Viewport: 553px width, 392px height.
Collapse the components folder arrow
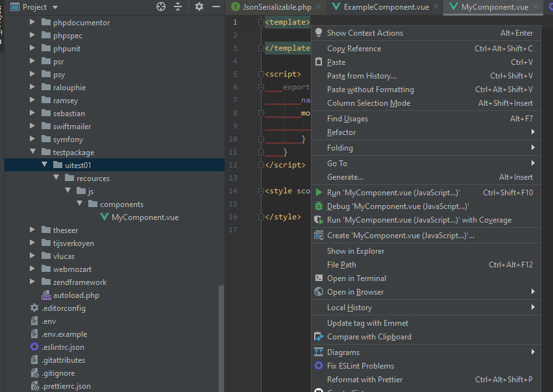[80, 203]
